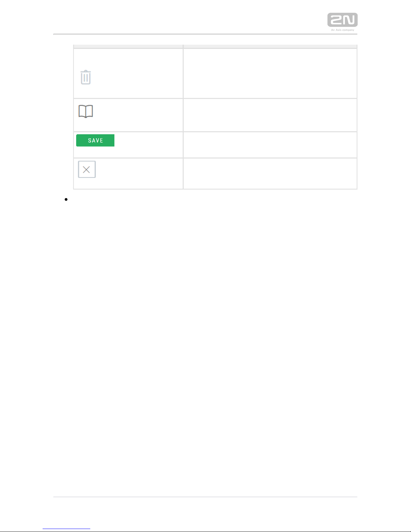The height and width of the screenshot is (532, 411).
Task: Click the empty cell beside the SAVE button
Action: point(270,145)
